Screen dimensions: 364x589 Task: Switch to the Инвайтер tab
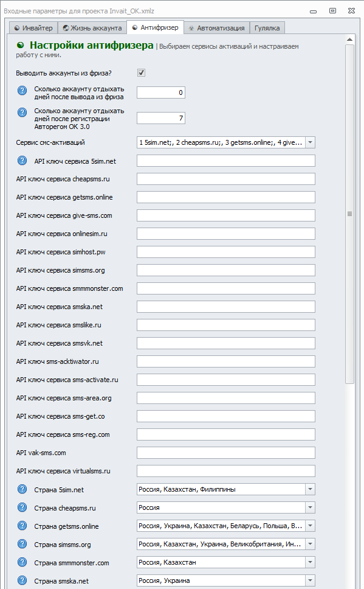(33, 28)
